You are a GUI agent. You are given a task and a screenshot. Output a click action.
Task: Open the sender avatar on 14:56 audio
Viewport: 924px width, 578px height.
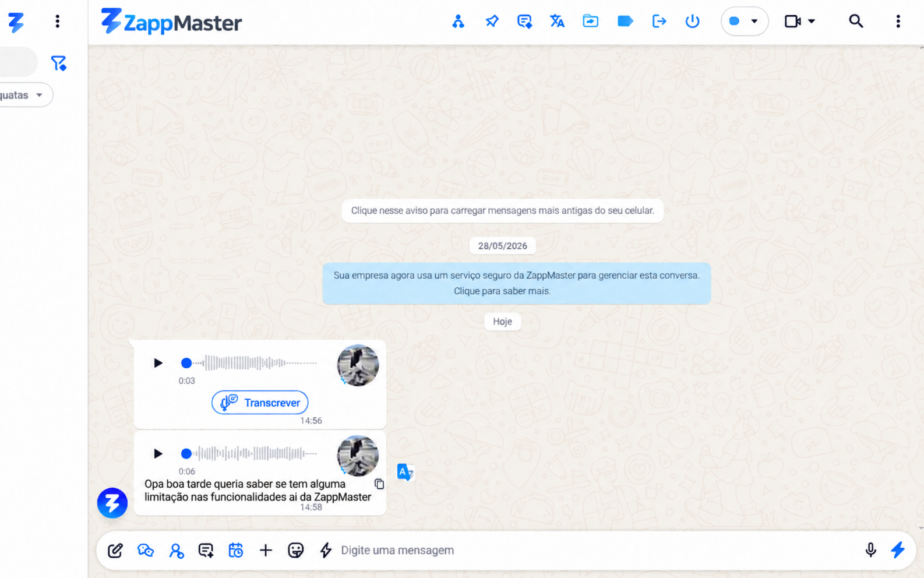(x=358, y=365)
